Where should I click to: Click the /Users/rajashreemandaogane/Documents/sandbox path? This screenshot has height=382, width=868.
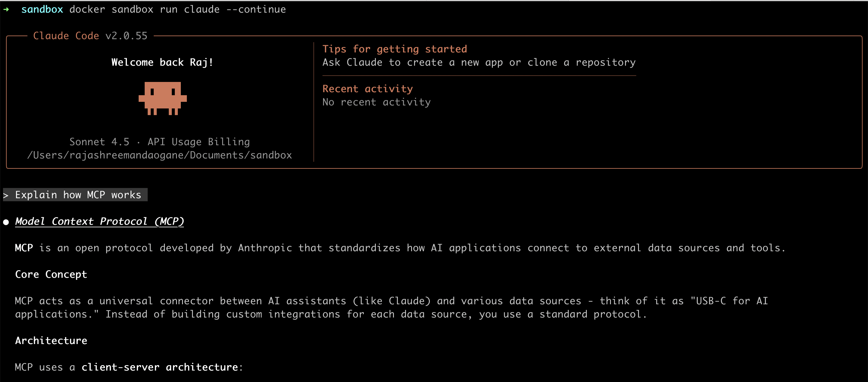[x=159, y=155]
